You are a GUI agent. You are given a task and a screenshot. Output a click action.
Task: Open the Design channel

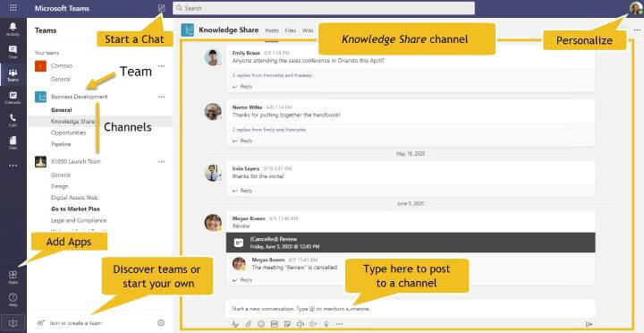click(60, 186)
